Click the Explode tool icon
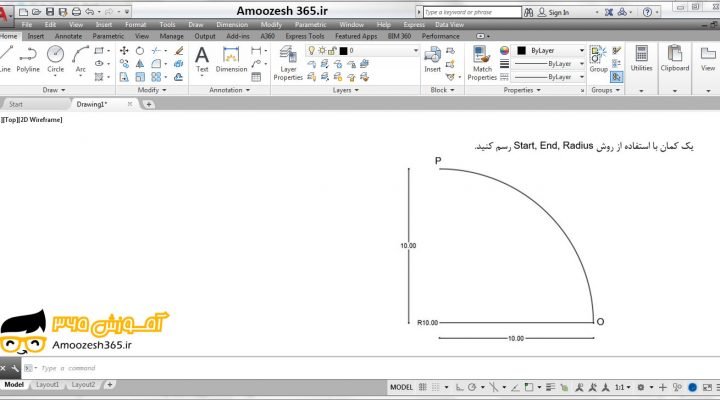This screenshot has width=720, height=400. [x=179, y=64]
